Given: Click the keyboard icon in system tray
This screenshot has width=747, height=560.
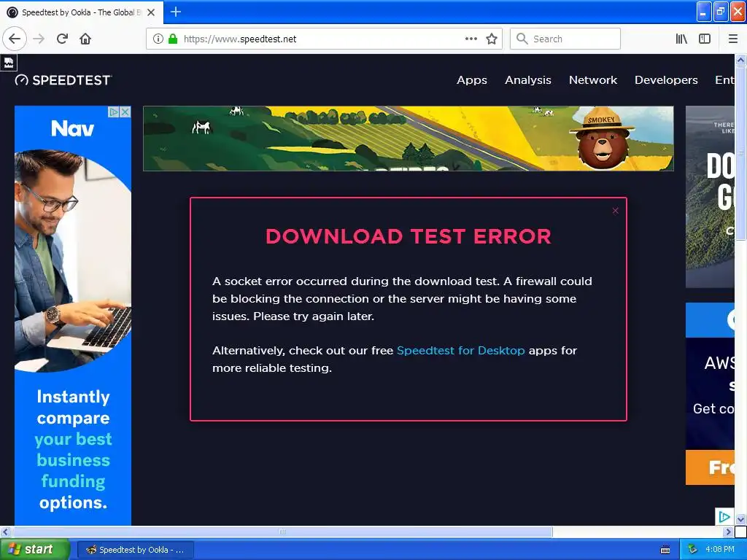Looking at the screenshot, I should [x=665, y=550].
